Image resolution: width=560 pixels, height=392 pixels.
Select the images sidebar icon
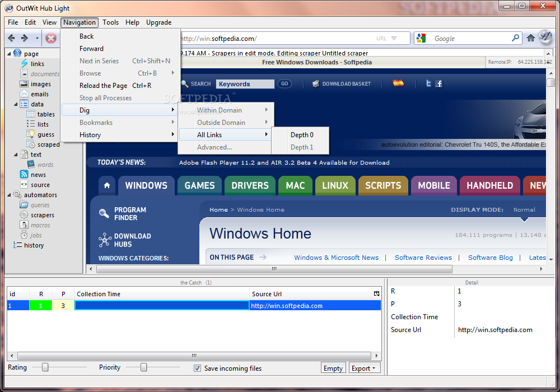(x=24, y=84)
